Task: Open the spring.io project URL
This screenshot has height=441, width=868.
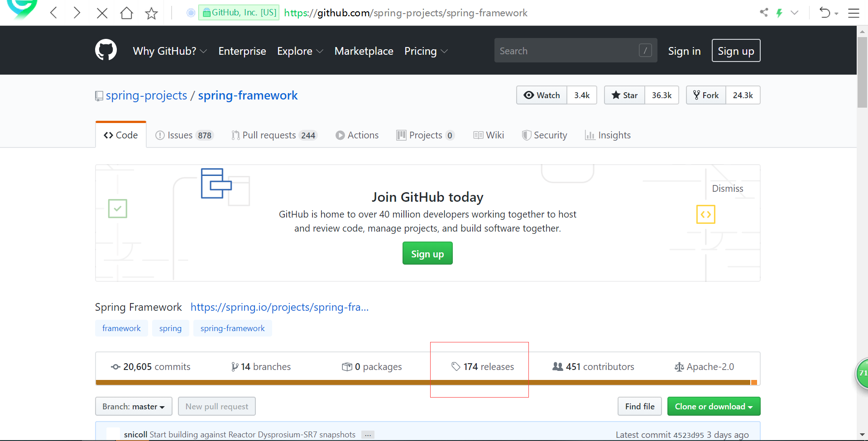Action: point(279,307)
